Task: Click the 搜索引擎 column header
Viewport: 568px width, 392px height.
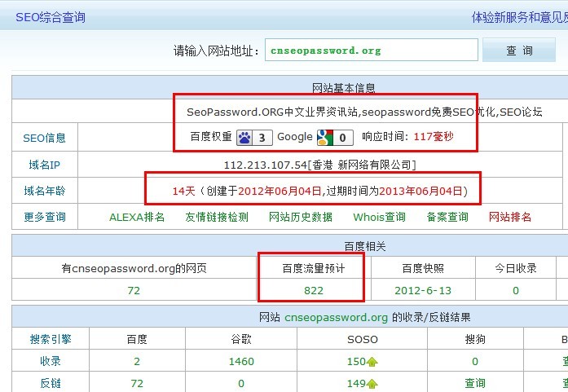Action: pos(51,340)
